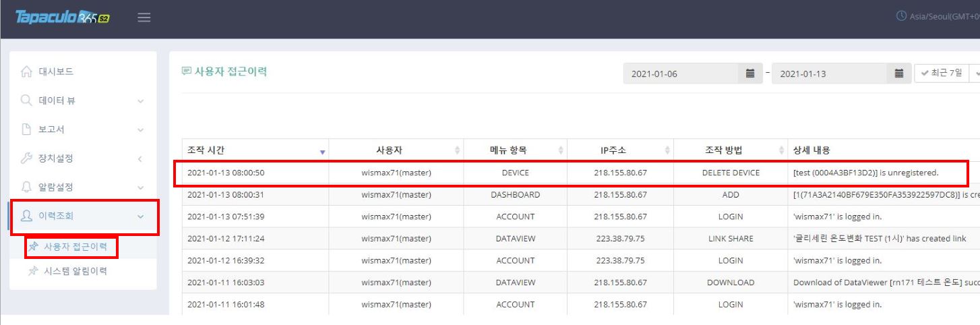
Task: Open the end date calendar picker
Action: point(898,73)
